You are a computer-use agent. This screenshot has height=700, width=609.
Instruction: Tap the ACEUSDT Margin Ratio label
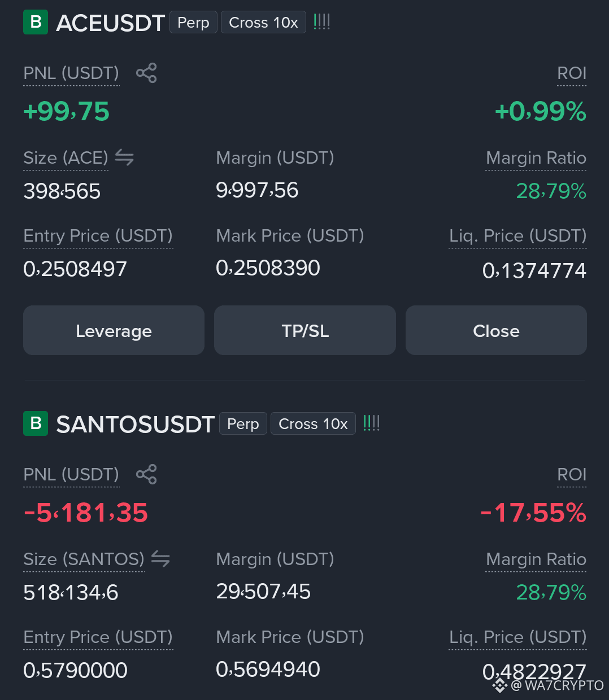pos(536,158)
